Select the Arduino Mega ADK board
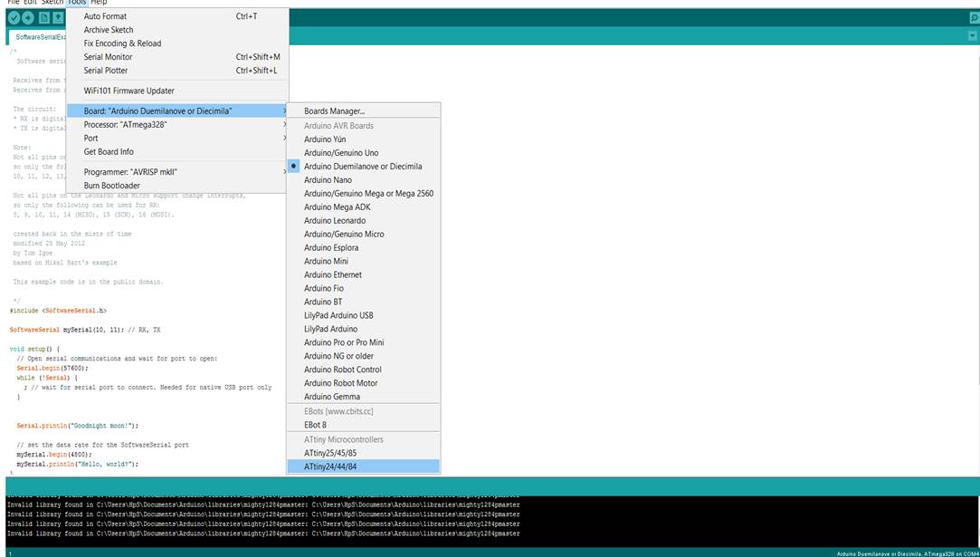 tap(363, 207)
